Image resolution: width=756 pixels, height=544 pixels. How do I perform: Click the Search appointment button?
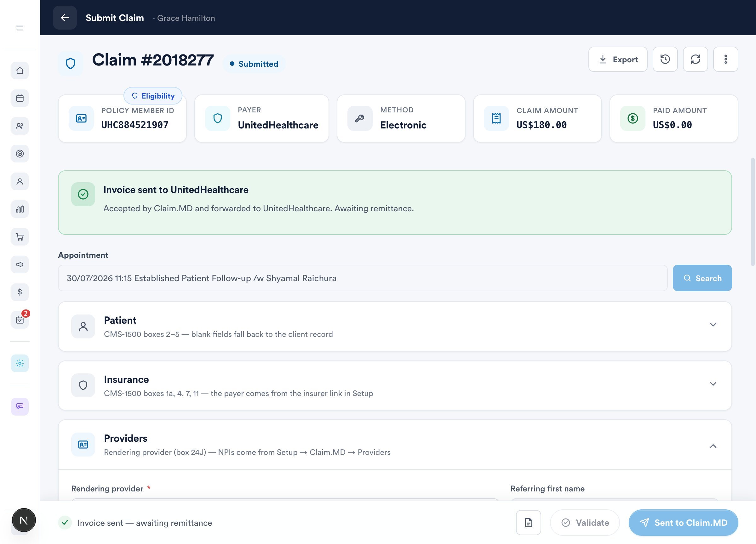702,278
